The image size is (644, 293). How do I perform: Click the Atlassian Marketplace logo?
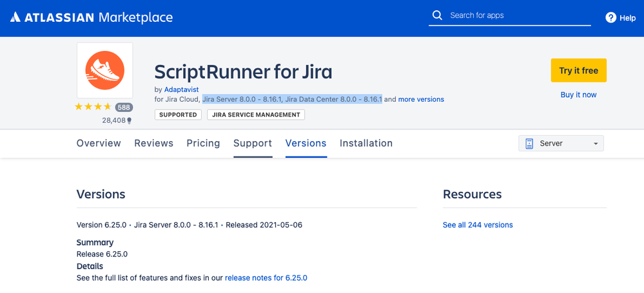click(91, 17)
